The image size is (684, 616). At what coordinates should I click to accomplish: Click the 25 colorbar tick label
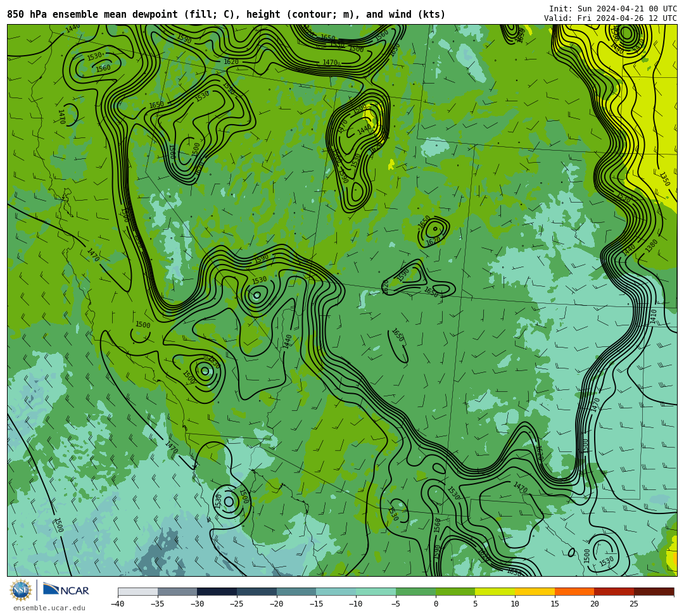coord(634,604)
